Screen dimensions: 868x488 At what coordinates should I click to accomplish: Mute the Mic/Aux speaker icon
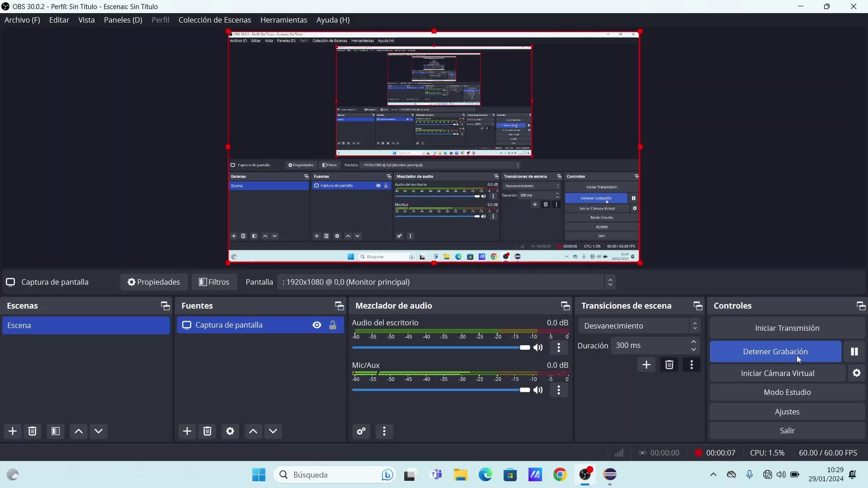(538, 390)
